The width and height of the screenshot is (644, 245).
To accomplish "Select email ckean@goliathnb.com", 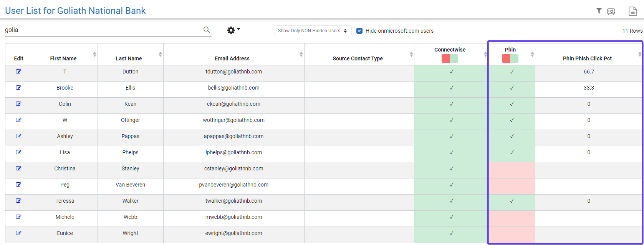I will [234, 104].
